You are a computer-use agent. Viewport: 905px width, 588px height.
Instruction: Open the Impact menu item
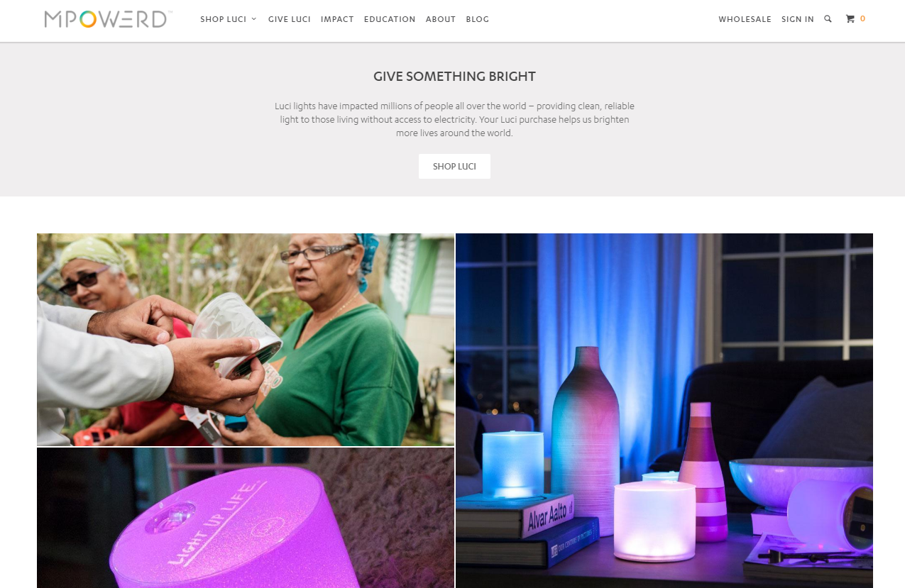coord(337,19)
